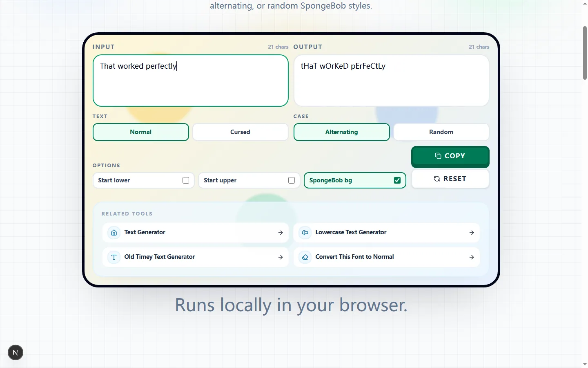Switch case mode to Random
The image size is (588, 368).
click(441, 132)
